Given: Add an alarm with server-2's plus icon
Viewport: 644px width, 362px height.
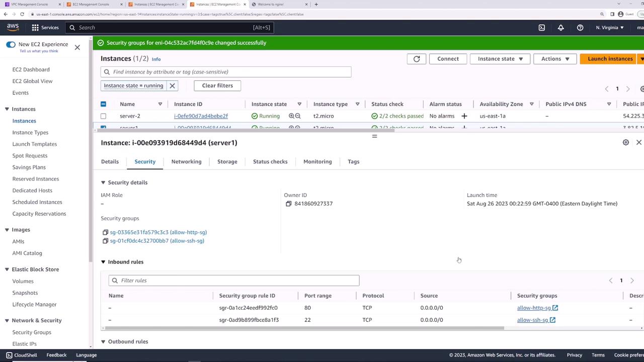Looking at the screenshot, I should click(x=464, y=116).
